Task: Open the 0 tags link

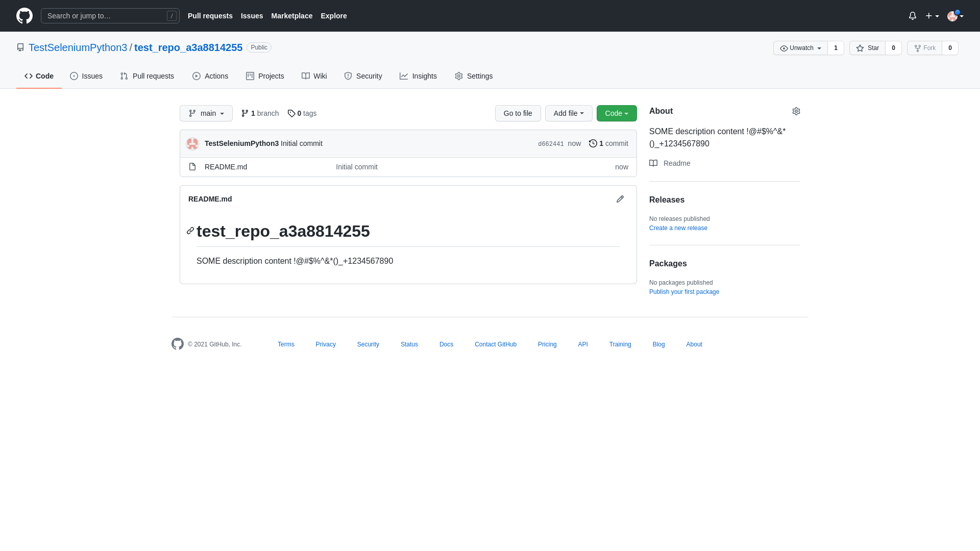Action: point(302,113)
